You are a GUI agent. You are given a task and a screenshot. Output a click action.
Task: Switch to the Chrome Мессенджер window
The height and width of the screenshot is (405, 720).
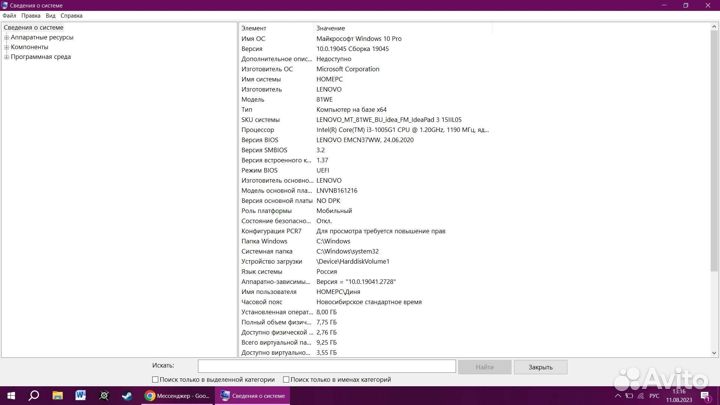point(177,396)
